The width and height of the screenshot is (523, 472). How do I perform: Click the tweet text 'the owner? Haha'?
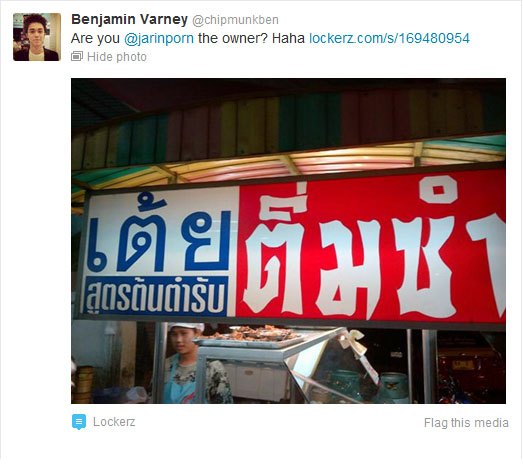pyautogui.click(x=251, y=38)
